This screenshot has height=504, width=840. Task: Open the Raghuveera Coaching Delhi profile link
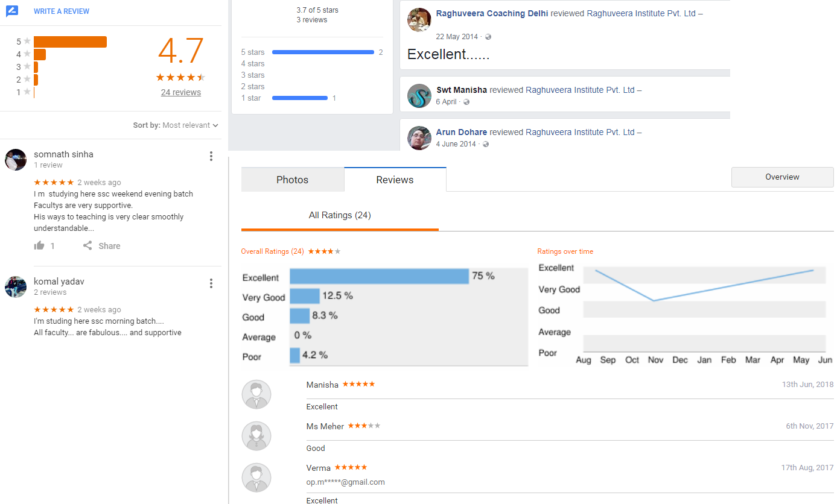pos(492,13)
